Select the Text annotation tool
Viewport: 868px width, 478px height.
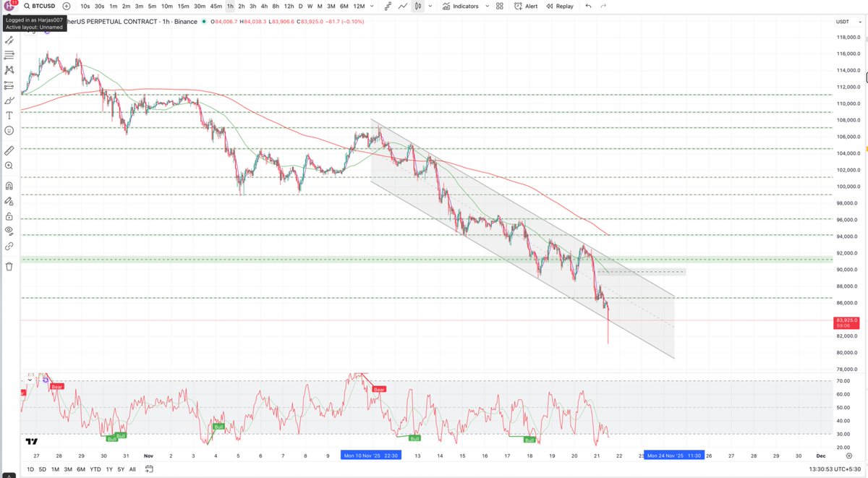point(9,114)
